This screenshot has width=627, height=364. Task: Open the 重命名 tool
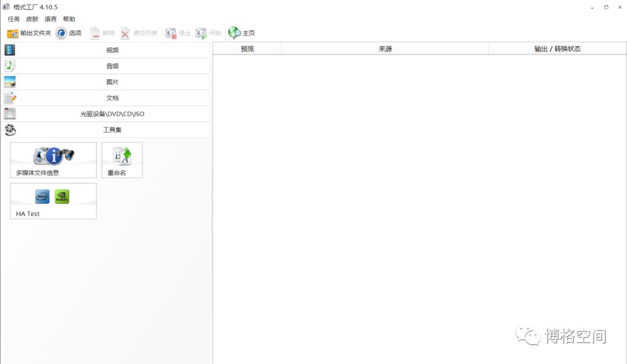122,160
